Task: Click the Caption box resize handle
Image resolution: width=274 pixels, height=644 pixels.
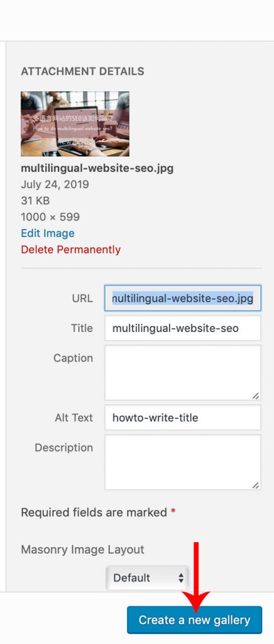Action: [256, 396]
